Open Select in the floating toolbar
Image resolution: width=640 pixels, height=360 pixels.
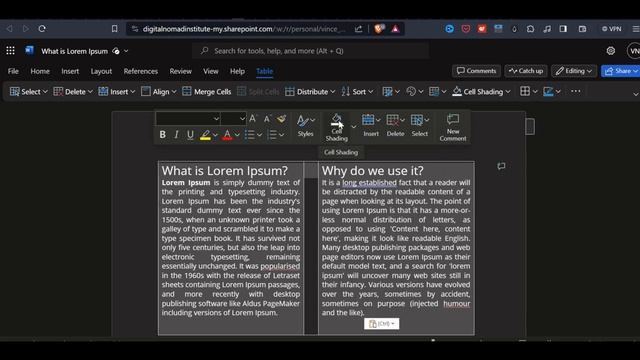point(420,126)
